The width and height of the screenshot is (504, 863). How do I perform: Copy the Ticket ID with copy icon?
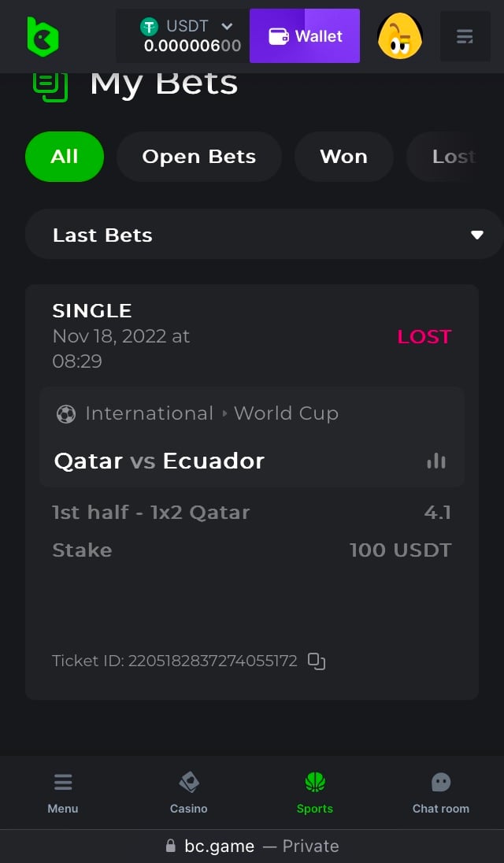pyautogui.click(x=317, y=661)
